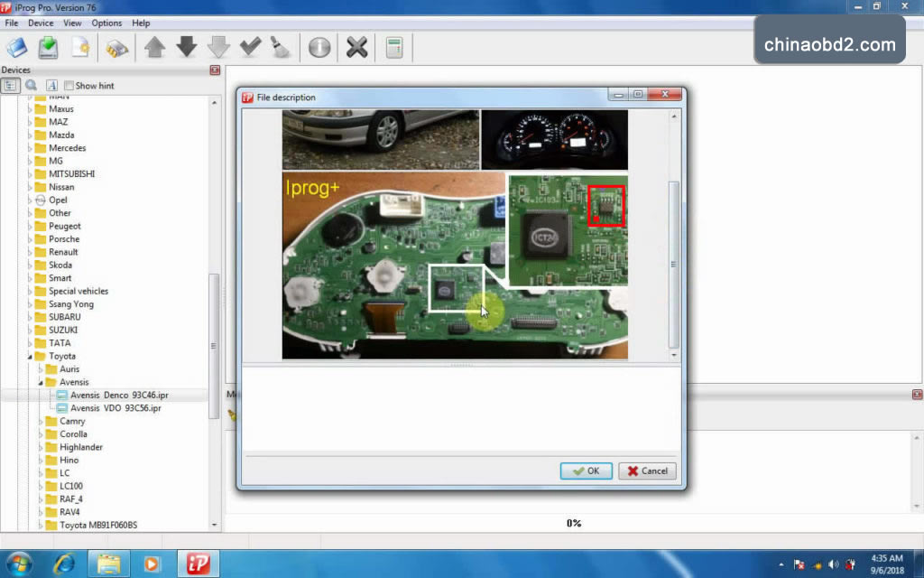Image resolution: width=924 pixels, height=578 pixels.
Task: Click the chip device toolbar icon
Action: point(116,49)
